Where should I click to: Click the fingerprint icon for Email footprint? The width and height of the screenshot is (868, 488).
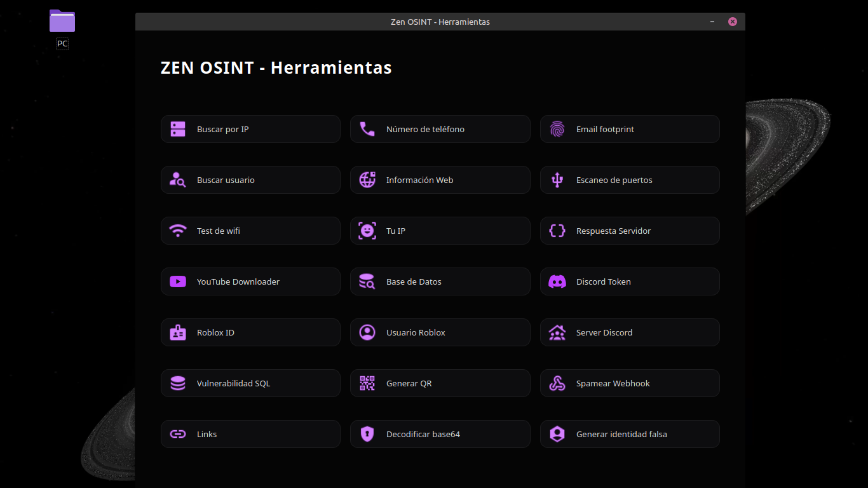tap(557, 129)
